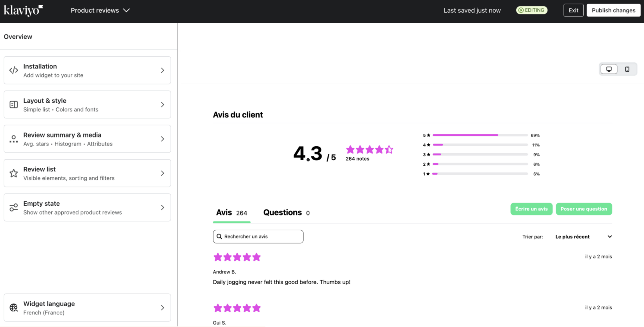Open the Product reviews dropdown

click(x=100, y=10)
